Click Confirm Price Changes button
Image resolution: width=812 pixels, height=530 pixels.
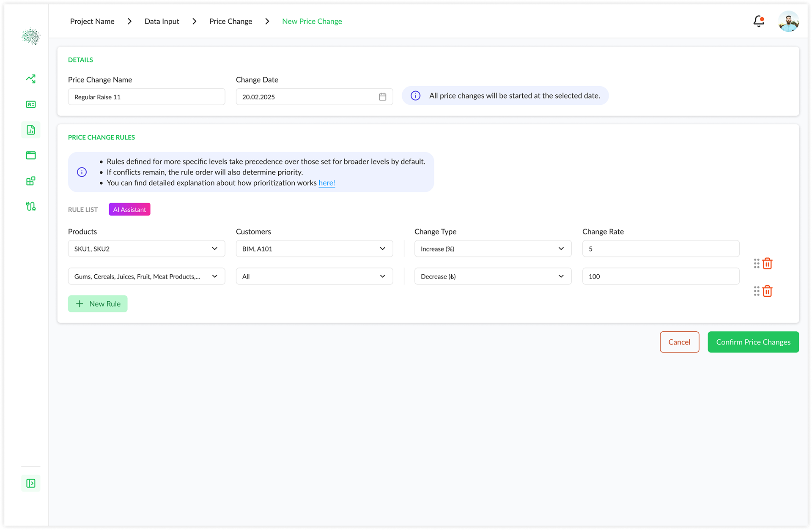point(753,342)
